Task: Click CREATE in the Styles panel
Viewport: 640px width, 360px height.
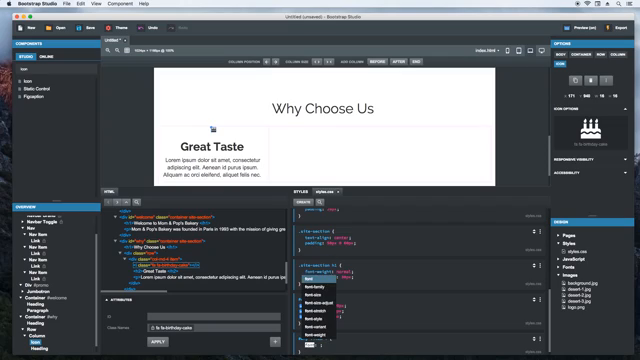Action: [x=303, y=202]
